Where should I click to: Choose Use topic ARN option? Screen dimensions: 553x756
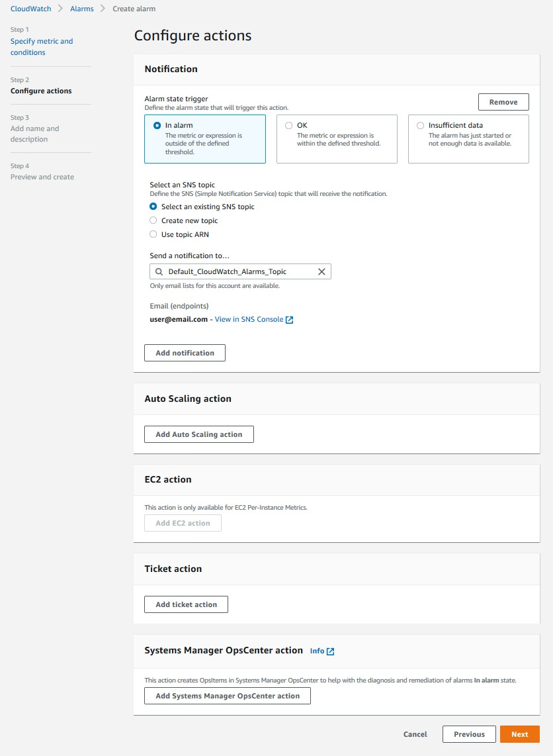(153, 234)
